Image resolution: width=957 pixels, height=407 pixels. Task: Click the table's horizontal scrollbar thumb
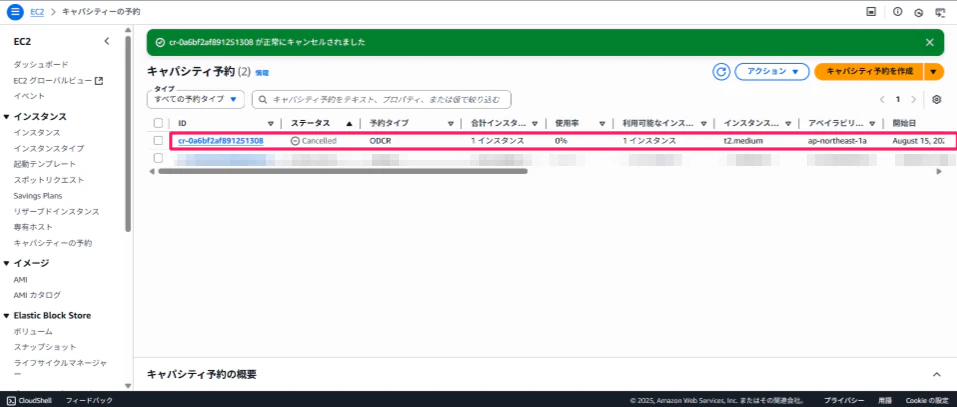tap(342, 171)
